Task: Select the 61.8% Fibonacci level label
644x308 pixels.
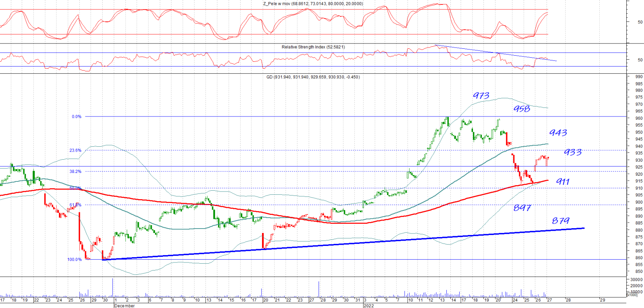Action: (75, 205)
